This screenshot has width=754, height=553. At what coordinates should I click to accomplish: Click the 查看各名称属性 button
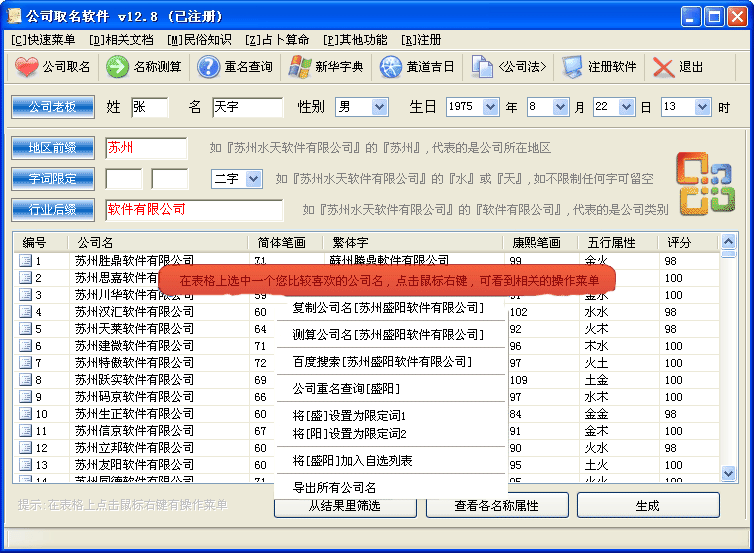pyautogui.click(x=497, y=506)
